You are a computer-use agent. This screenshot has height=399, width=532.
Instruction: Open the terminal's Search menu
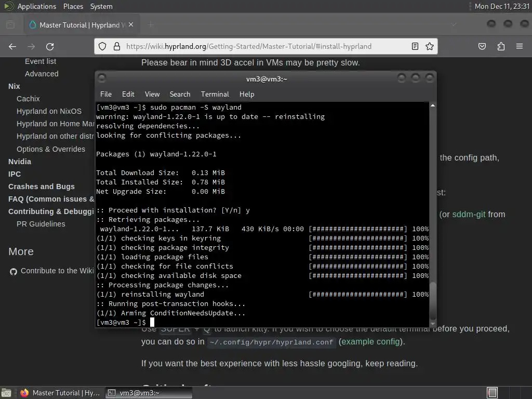180,95
